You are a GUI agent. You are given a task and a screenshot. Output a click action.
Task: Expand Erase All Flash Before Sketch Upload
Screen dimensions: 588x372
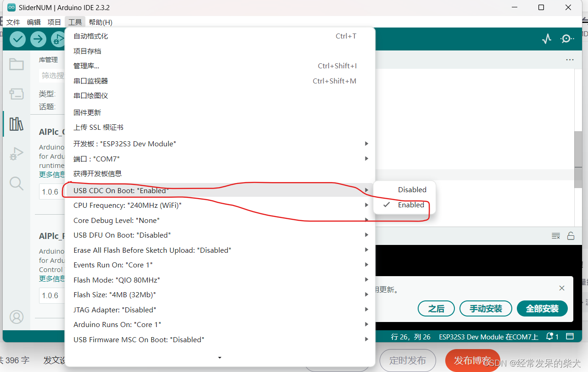[x=220, y=250]
